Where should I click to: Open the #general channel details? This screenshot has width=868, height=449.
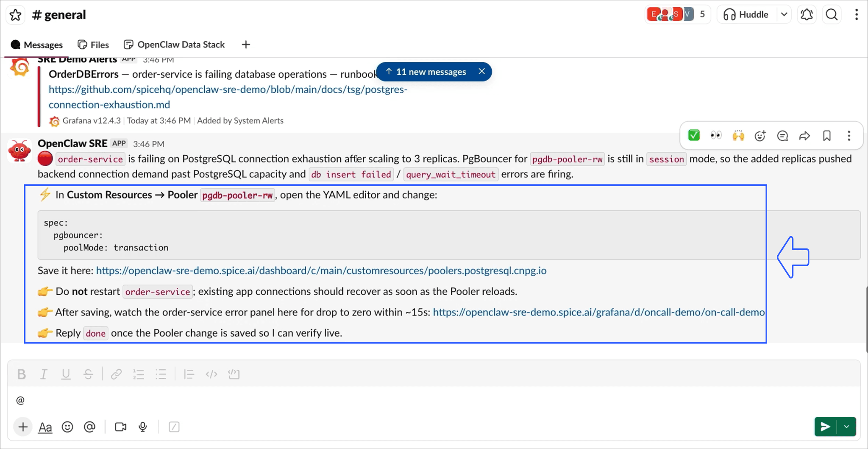click(x=59, y=15)
